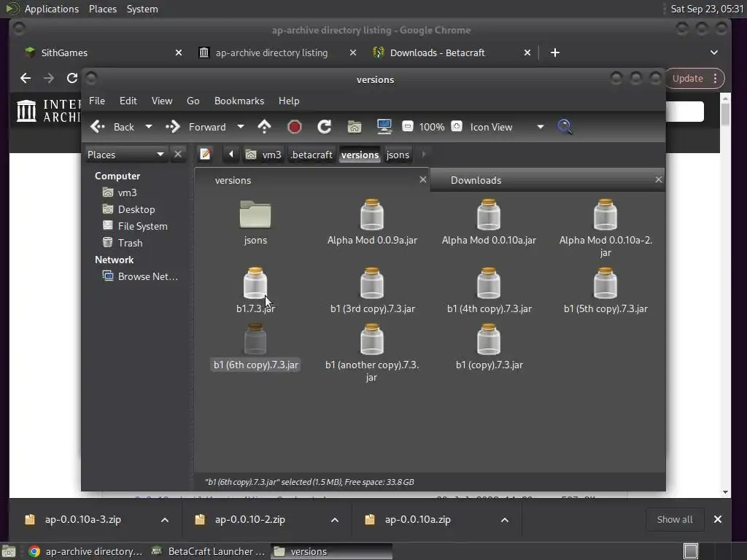Open the File menu
The height and width of the screenshot is (560, 747).
97,101
